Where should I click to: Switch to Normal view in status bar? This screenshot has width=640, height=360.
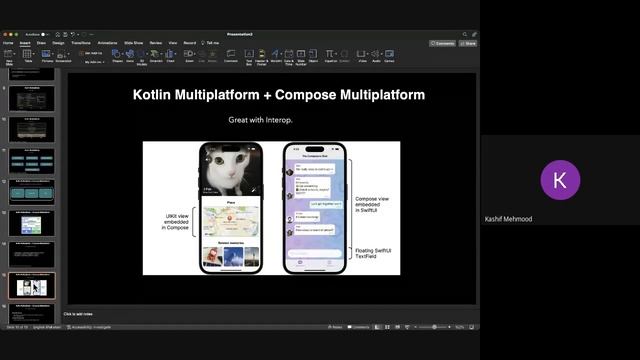pos(378,327)
